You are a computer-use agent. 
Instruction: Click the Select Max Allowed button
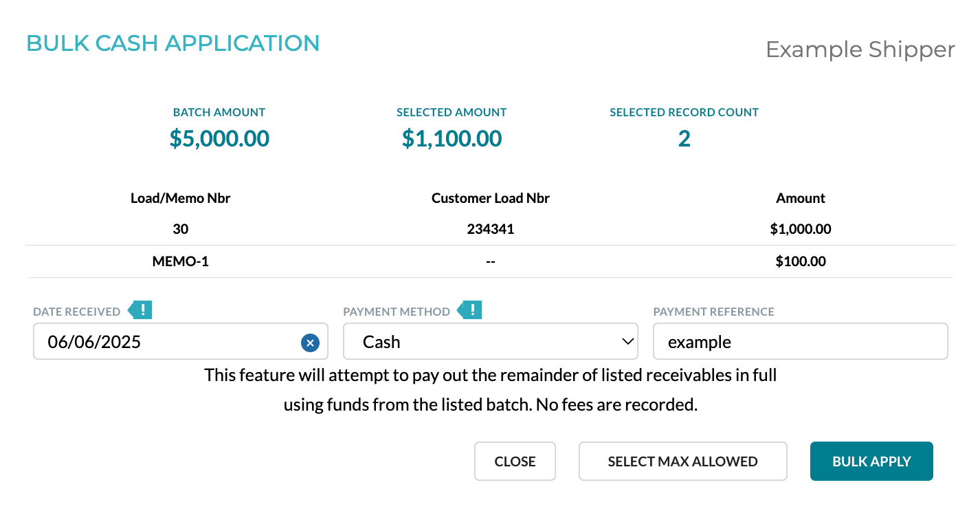(x=682, y=462)
